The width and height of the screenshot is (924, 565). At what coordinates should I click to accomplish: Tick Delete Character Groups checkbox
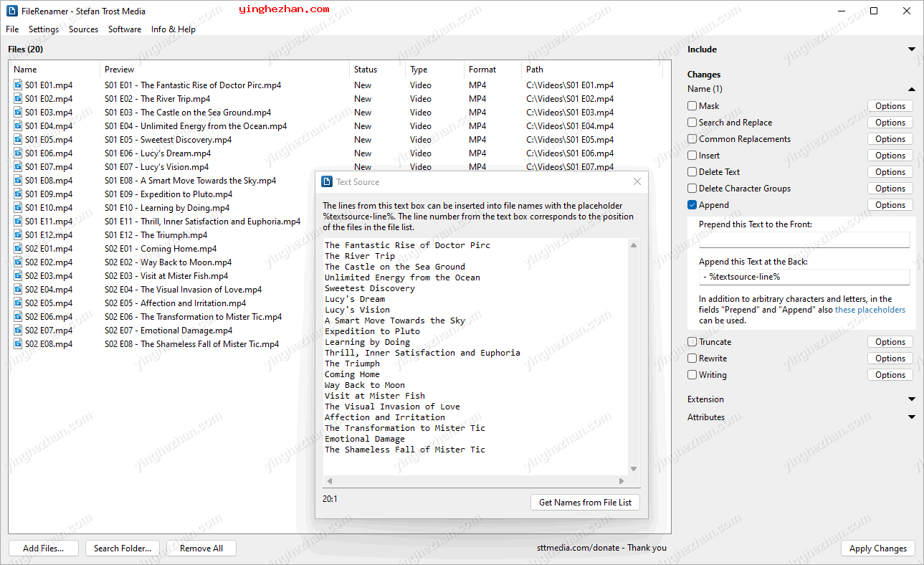(x=692, y=189)
